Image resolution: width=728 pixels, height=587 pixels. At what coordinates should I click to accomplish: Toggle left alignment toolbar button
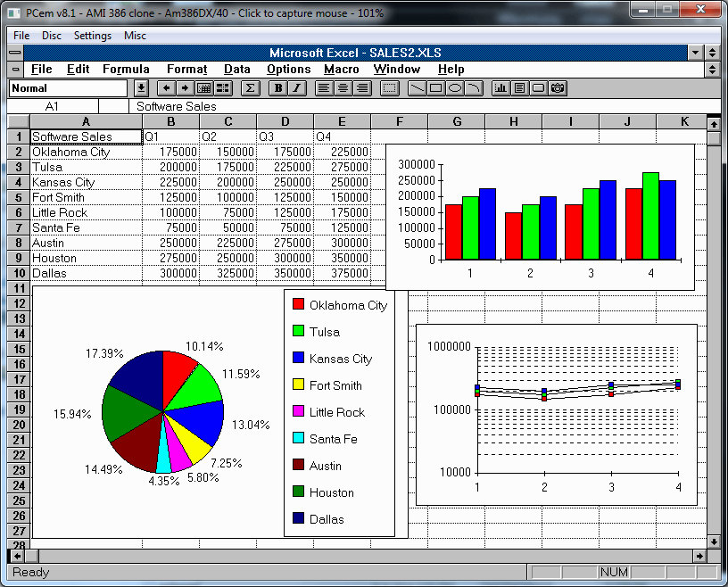tap(324, 88)
